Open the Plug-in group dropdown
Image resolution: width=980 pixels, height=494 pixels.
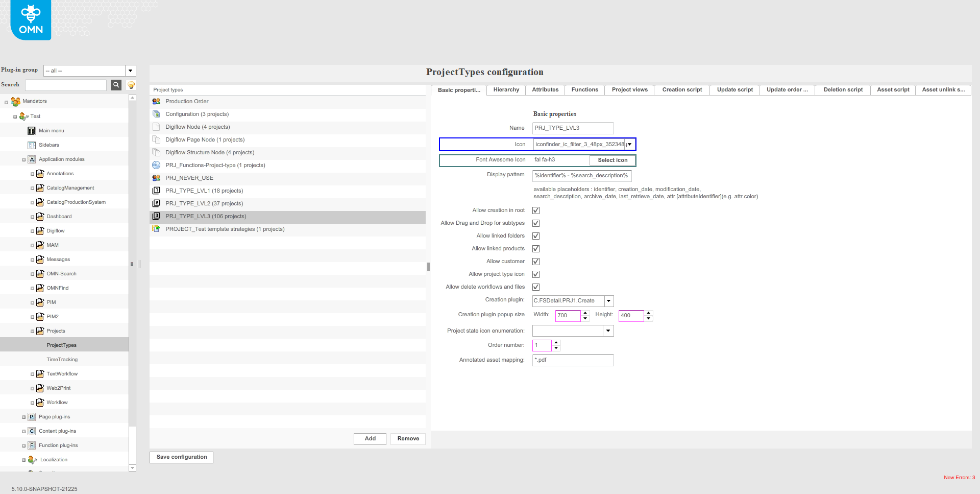(x=131, y=71)
